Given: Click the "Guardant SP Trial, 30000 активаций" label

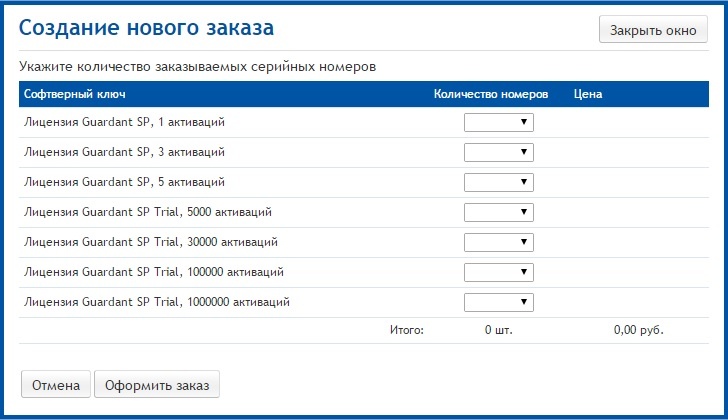Looking at the screenshot, I should coord(150,242).
